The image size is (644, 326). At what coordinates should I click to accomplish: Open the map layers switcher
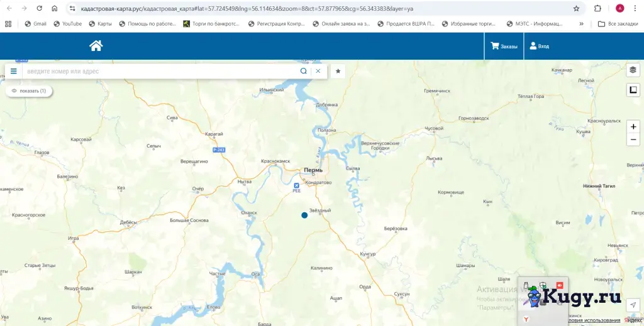click(633, 70)
